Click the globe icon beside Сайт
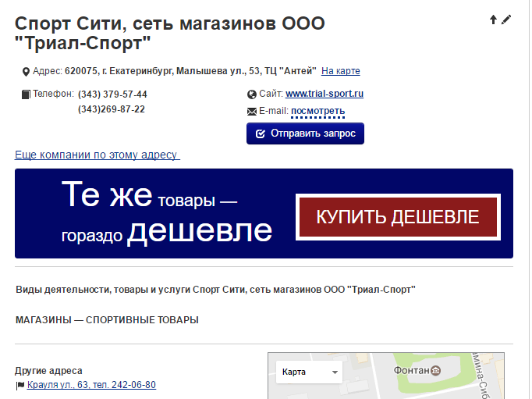Viewport: 532px width, 399px height. coord(252,94)
